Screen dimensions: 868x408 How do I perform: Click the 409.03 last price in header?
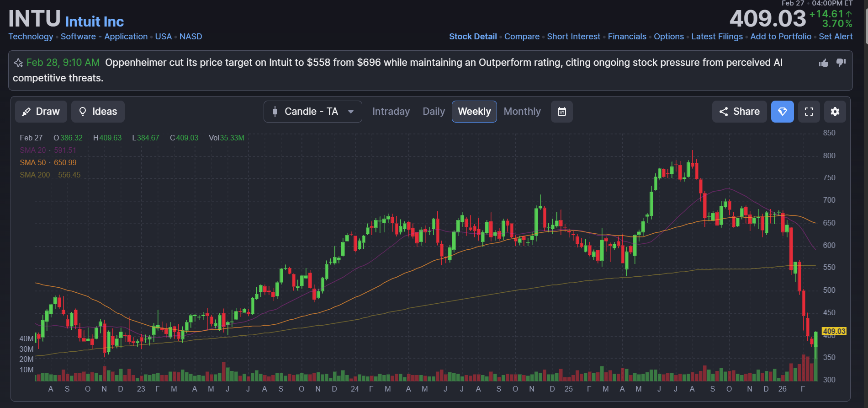click(768, 19)
